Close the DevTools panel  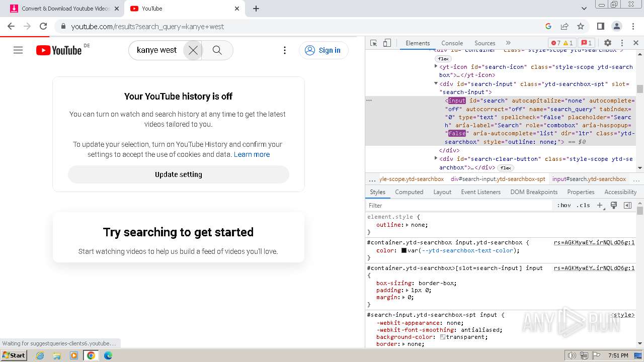635,43
